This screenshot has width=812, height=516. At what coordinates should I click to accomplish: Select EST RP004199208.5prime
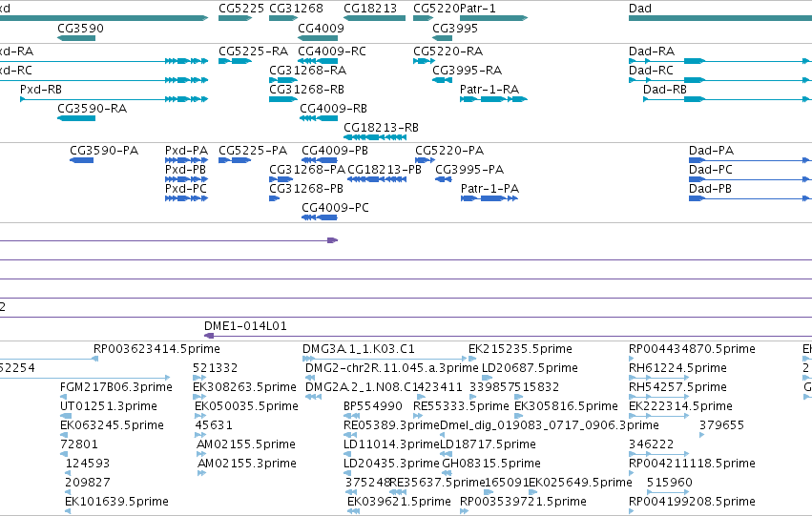click(632, 511)
